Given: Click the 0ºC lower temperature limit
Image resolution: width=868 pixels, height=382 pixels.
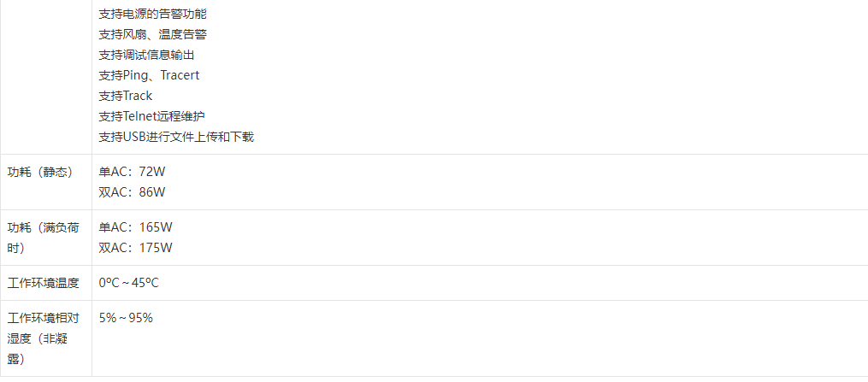Looking at the screenshot, I should pyautogui.click(x=107, y=283).
